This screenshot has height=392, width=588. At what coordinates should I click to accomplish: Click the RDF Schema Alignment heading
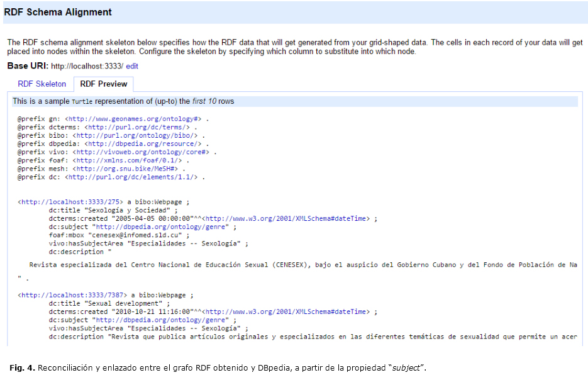point(58,12)
